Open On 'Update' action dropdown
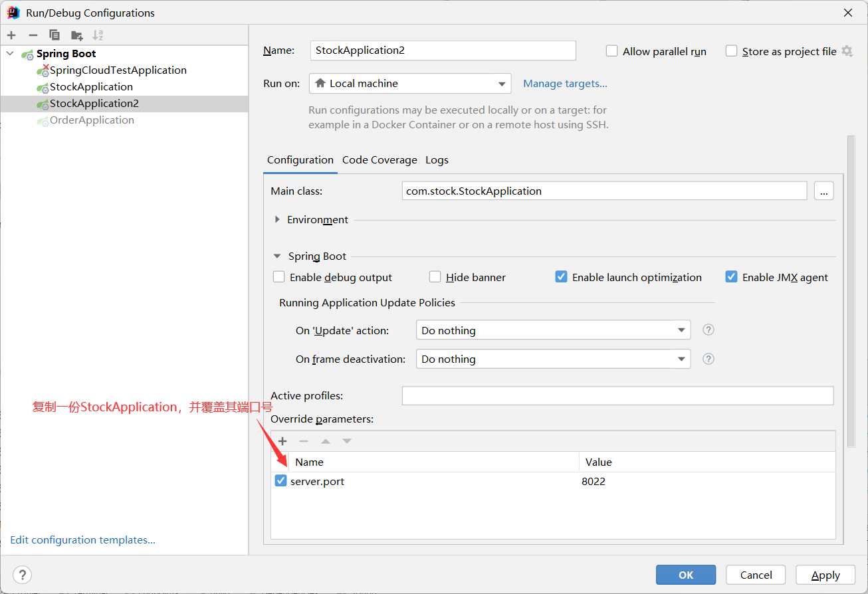 click(x=553, y=330)
